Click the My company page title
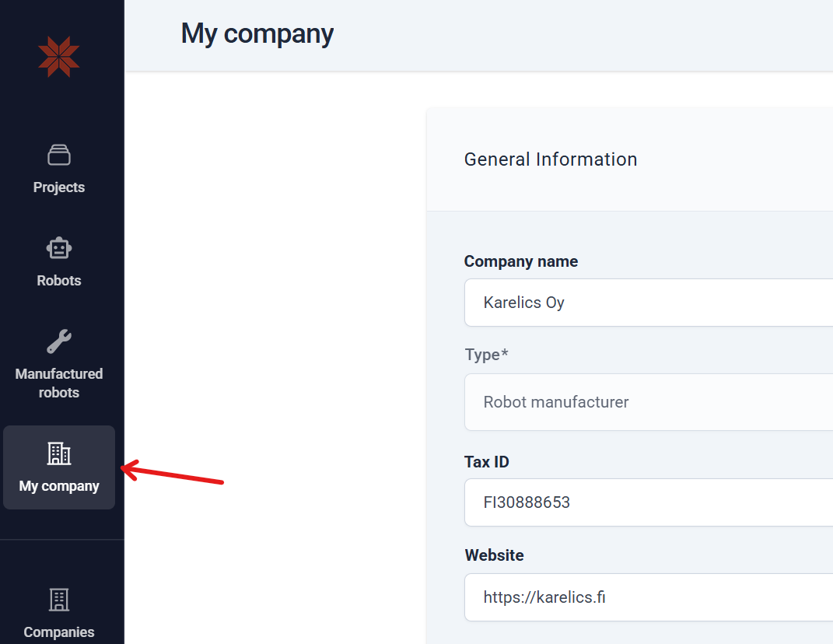This screenshot has width=833, height=644. click(x=257, y=33)
